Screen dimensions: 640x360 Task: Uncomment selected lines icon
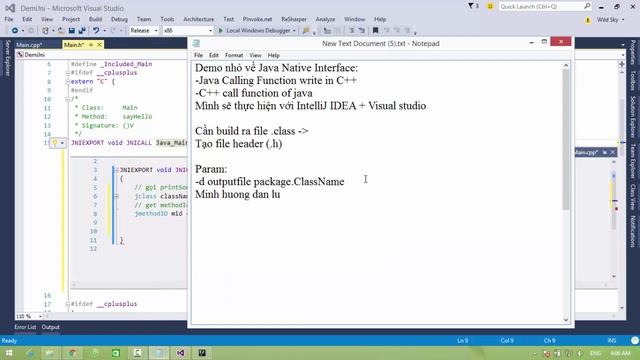pyautogui.click(x=362, y=31)
